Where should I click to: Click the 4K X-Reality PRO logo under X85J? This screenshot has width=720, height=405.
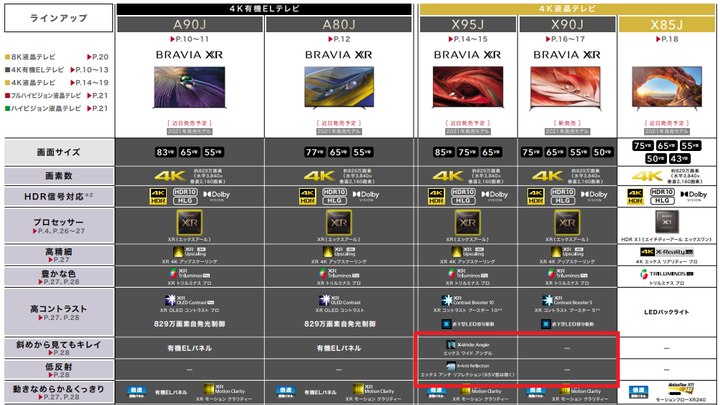[x=667, y=252]
